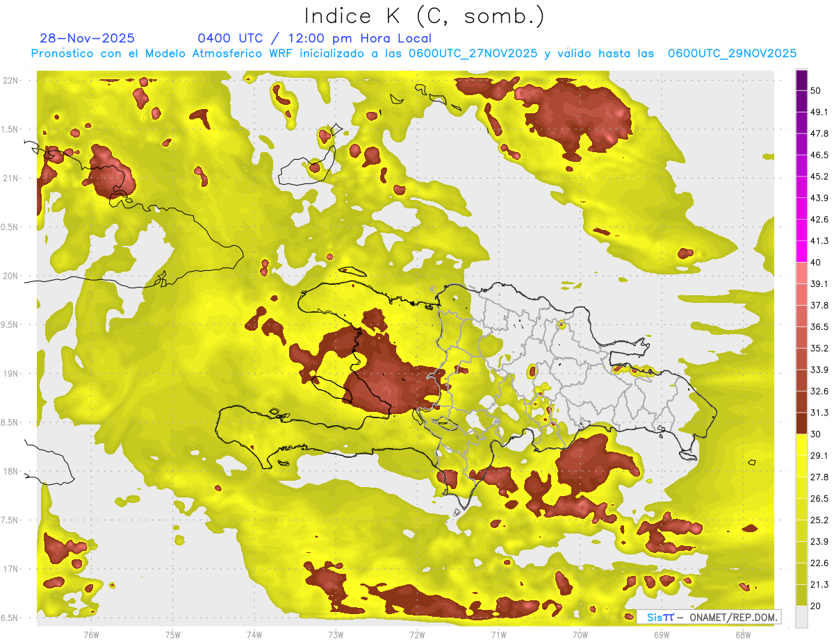Click the longitude label '75W'
Screen dimensions: 834x644
point(172,635)
